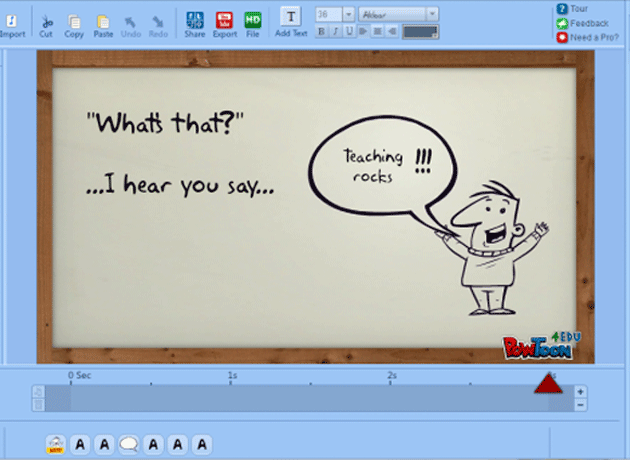Toggle underline text formatting

pos(348,32)
